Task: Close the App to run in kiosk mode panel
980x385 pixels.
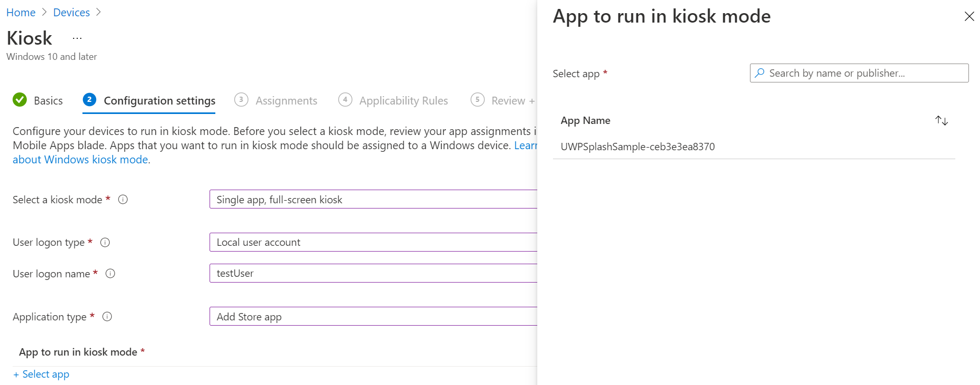Action: click(x=969, y=17)
